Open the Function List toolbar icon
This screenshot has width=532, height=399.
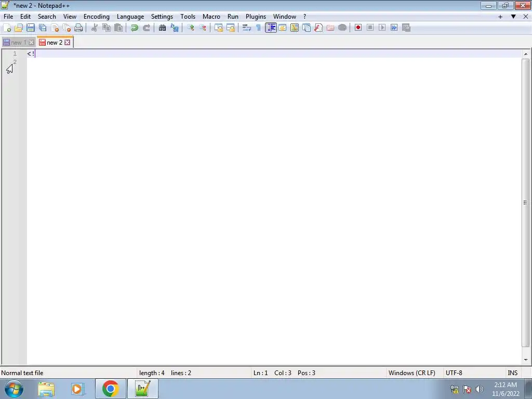point(318,28)
